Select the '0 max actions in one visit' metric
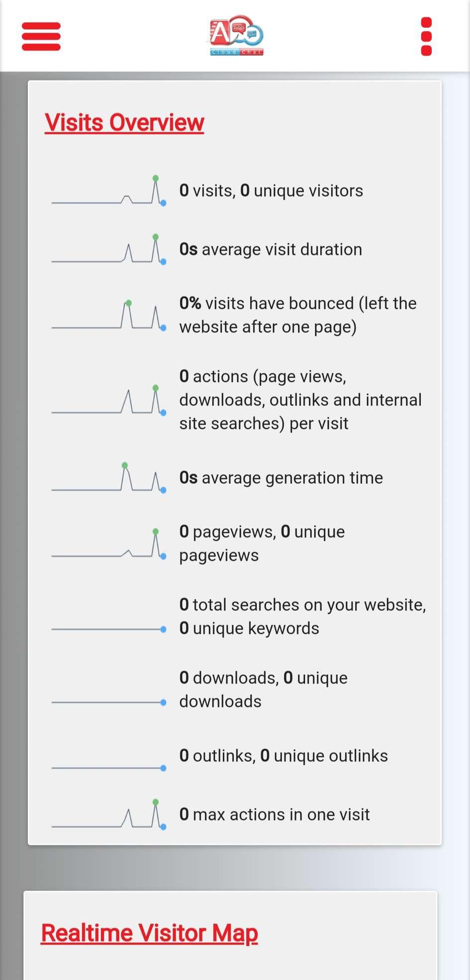This screenshot has width=470, height=980. 275,814
